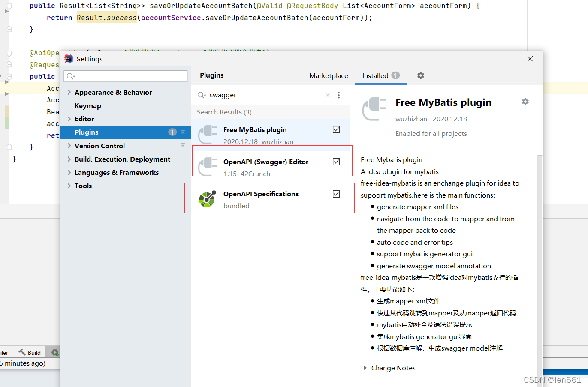Click the Tools settings item
Viewport: 588px width, 387px height.
(83, 186)
